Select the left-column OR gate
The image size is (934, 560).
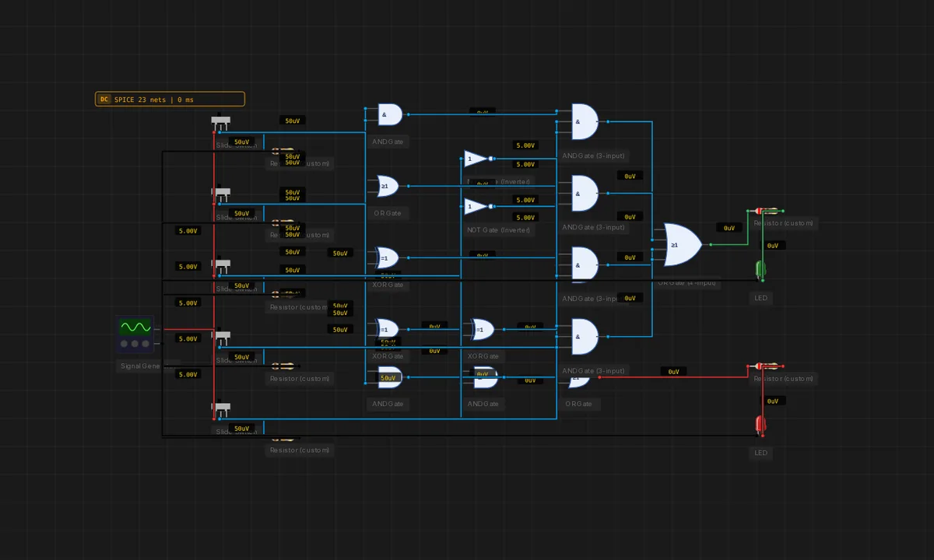(387, 186)
